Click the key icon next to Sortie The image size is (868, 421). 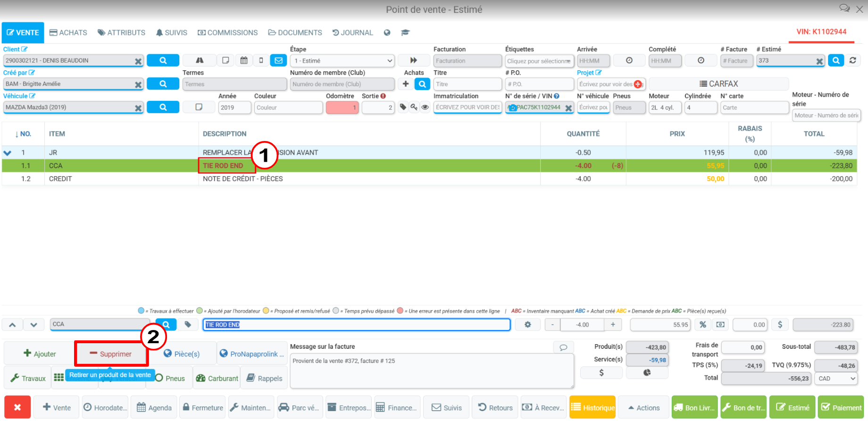[x=414, y=107]
